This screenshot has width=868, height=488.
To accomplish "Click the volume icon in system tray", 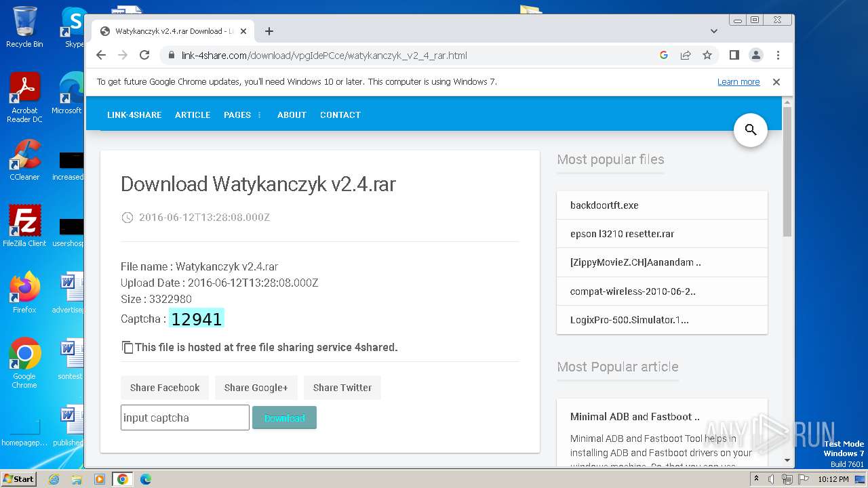I will click(x=771, y=479).
